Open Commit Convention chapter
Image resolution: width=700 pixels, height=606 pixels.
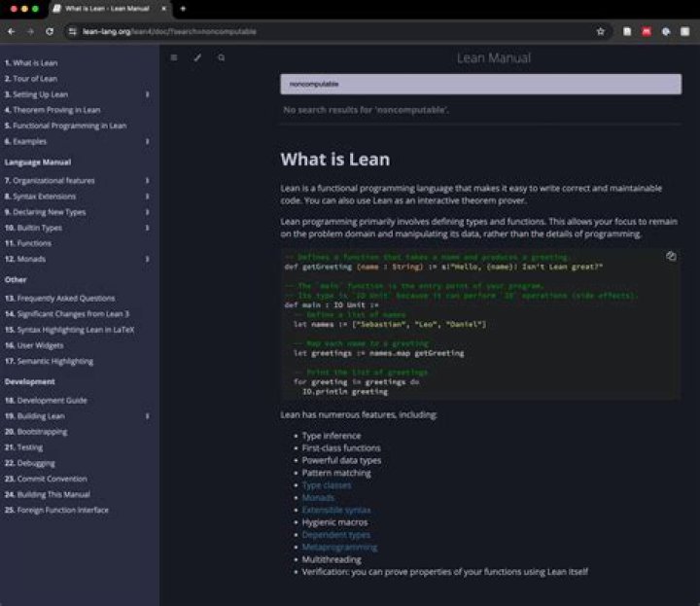pyautogui.click(x=46, y=479)
